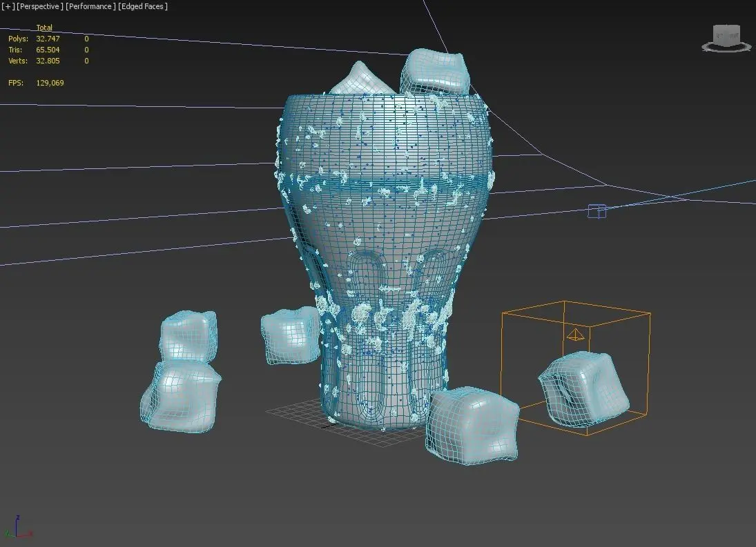This screenshot has width=756, height=547.
Task: Click the ViewCube in the viewport corner
Action: [726, 38]
